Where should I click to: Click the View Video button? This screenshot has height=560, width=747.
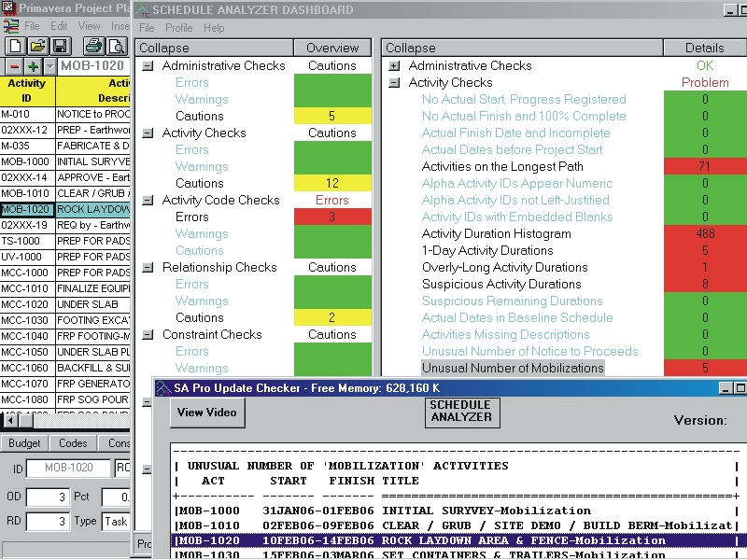point(206,413)
